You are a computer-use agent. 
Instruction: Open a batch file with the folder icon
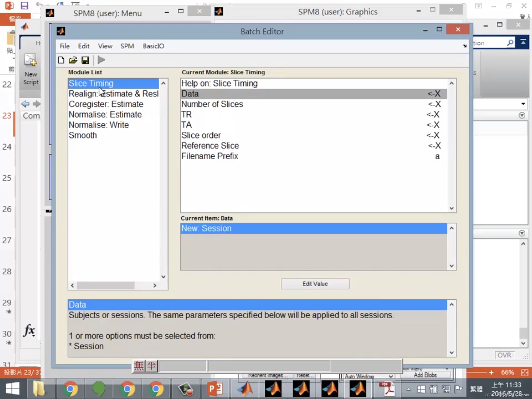point(73,60)
